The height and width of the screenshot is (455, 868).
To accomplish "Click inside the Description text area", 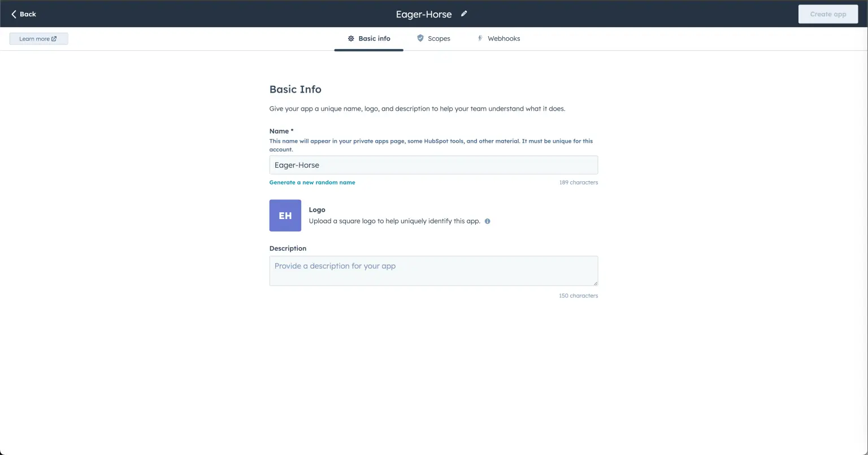I will coord(433,271).
